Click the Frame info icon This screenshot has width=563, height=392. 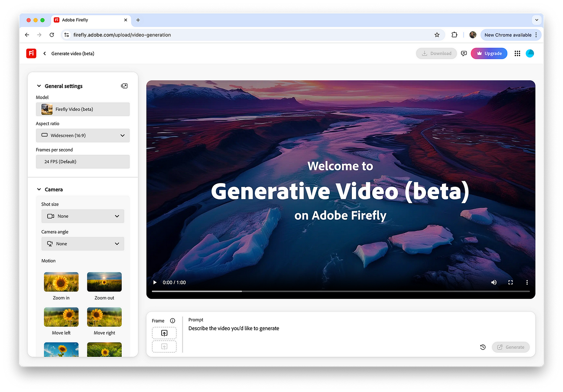[x=172, y=321]
